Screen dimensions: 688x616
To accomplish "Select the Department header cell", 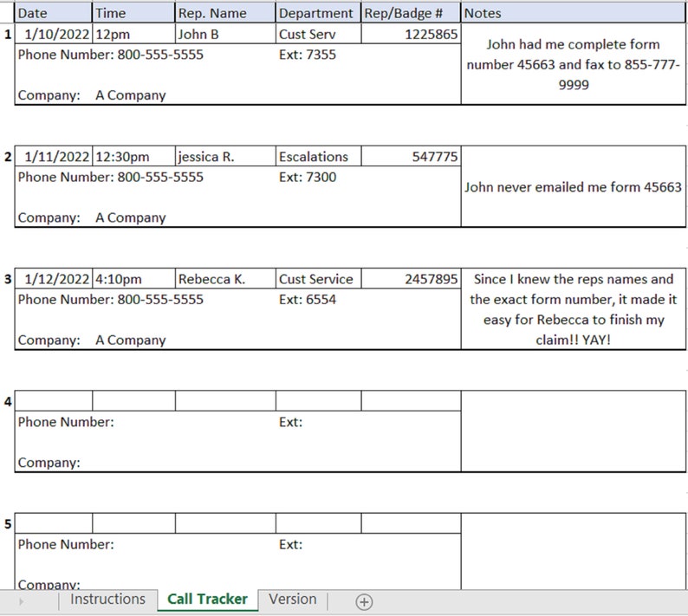I will tap(319, 13).
